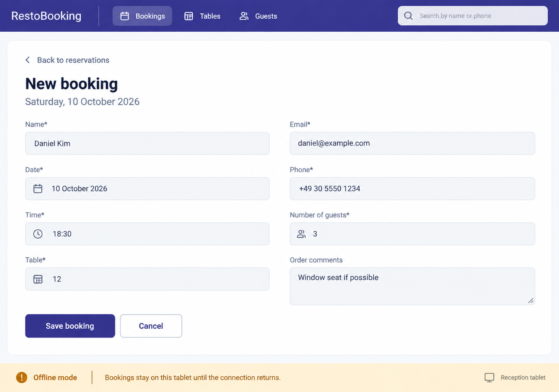The image size is (559, 392).
Task: Open the Bookings tab
Action: tap(142, 16)
